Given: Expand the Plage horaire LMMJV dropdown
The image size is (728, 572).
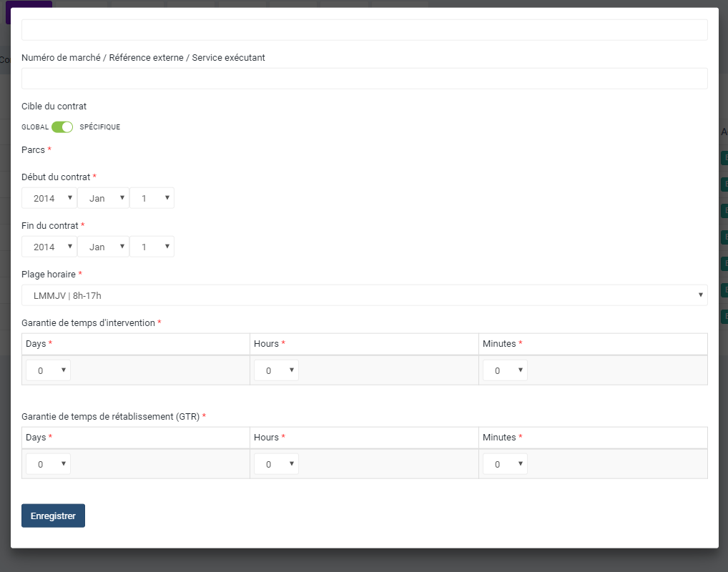Looking at the screenshot, I should (364, 295).
